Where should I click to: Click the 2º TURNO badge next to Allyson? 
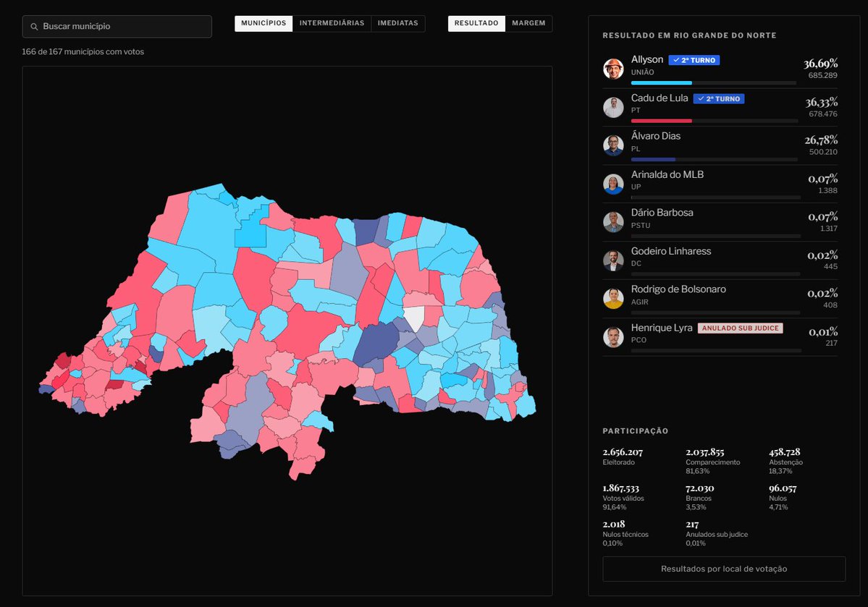click(x=694, y=60)
